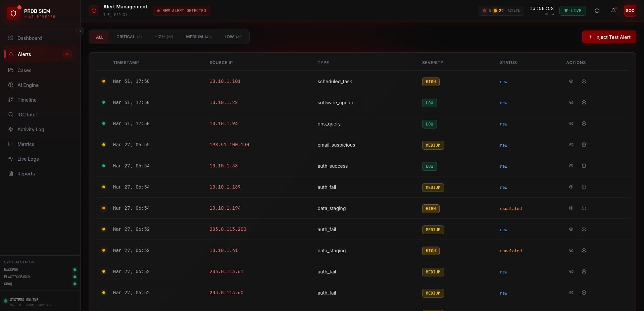Screen dimensions: 644x311
Task: View details of the 10.10.1.194 data_staging alert
Action: click(571, 208)
